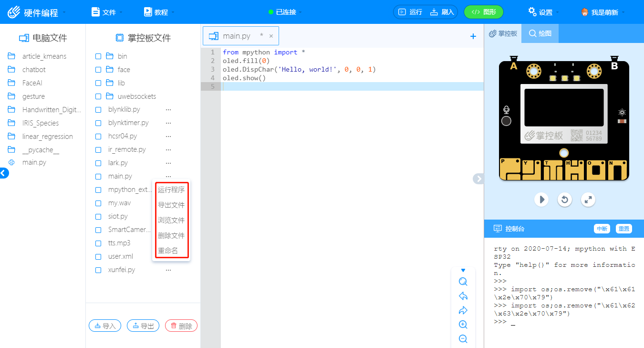Image resolution: width=644 pixels, height=348 pixels.
Task: Zoom out the code editor
Action: (463, 339)
